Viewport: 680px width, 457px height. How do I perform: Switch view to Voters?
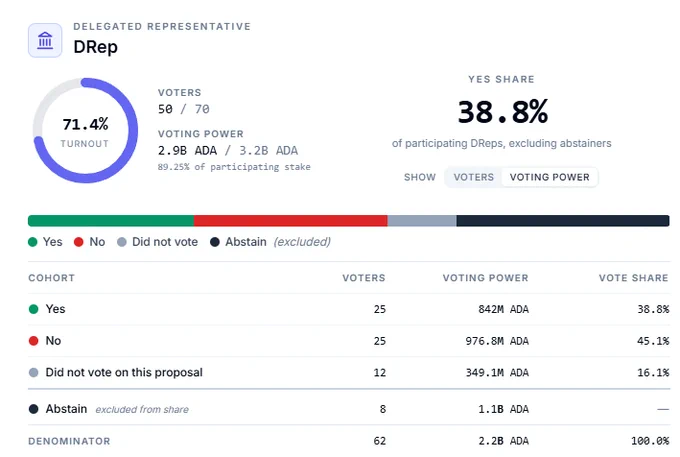coord(474,177)
